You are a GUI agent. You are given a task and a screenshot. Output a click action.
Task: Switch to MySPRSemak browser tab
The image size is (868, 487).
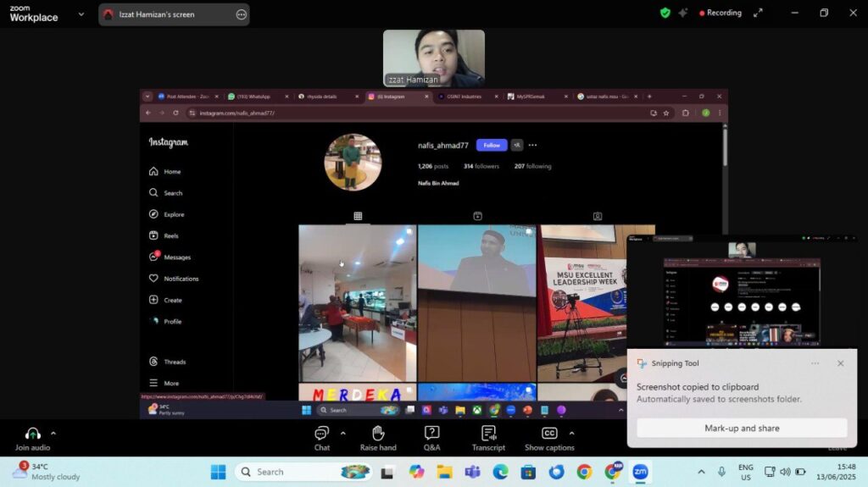click(x=531, y=97)
